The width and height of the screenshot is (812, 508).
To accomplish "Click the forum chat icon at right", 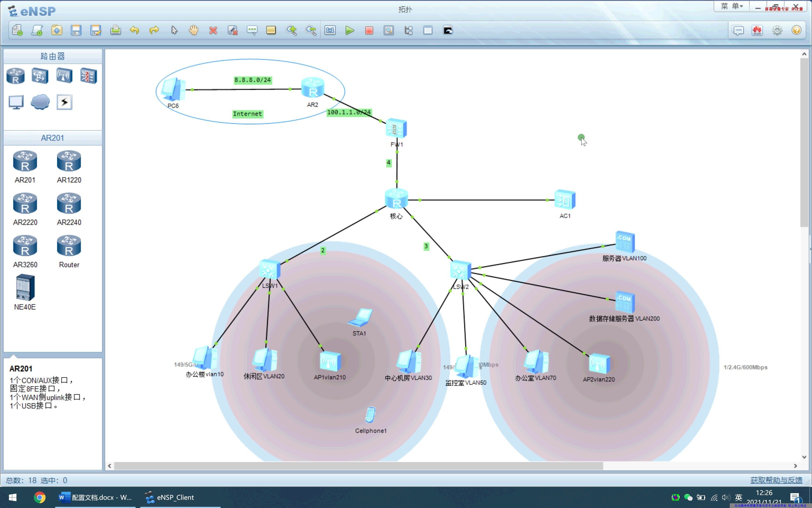I will click(738, 30).
